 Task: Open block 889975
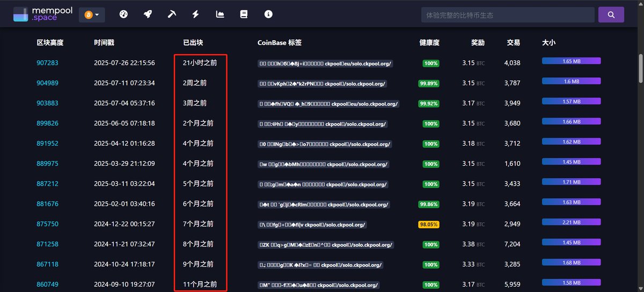[47, 164]
